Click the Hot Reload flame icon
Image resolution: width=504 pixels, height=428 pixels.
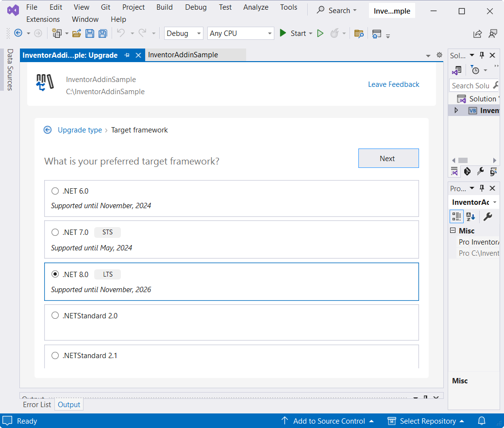coord(335,33)
